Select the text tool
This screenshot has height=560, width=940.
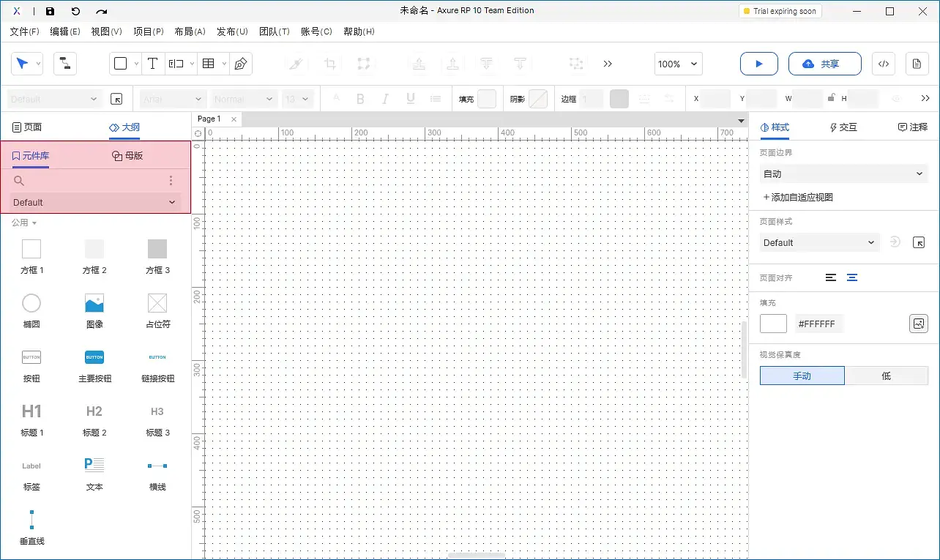click(x=152, y=64)
